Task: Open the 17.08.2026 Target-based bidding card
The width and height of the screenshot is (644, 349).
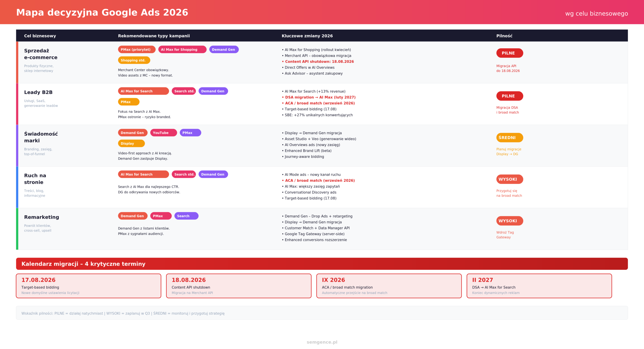Action: [89, 286]
